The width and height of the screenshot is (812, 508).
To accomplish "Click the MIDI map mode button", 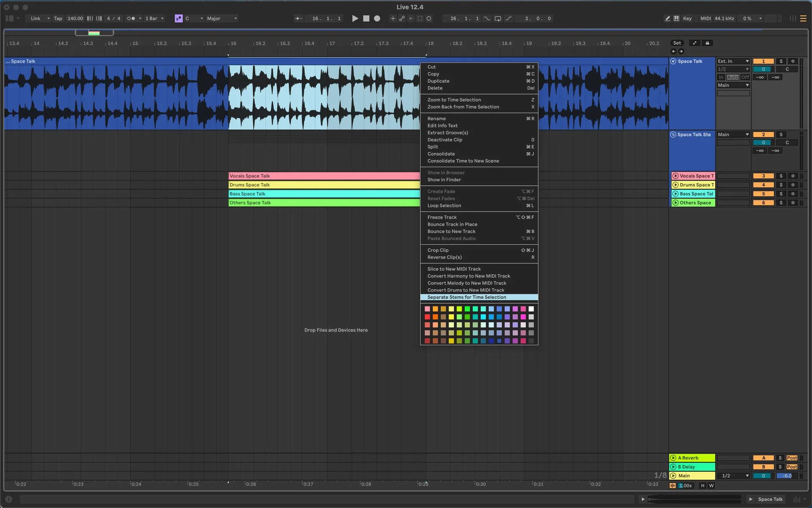I will (705, 19).
